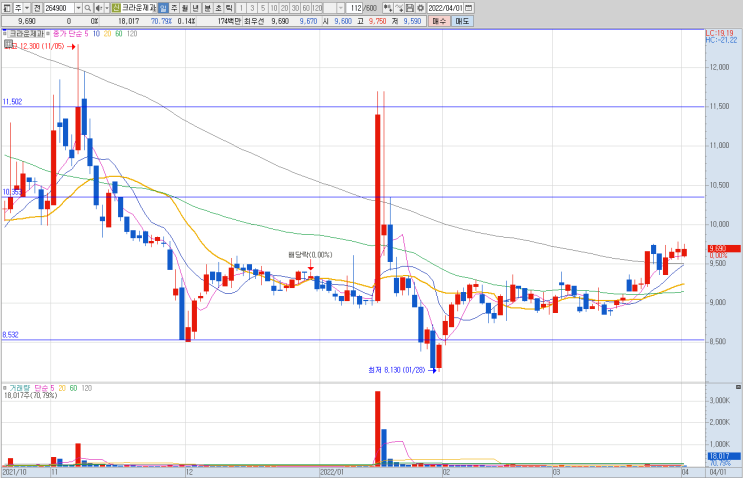Open the 주 market type dropdown arrow
This screenshot has width=743, height=478.
[x=27, y=8]
